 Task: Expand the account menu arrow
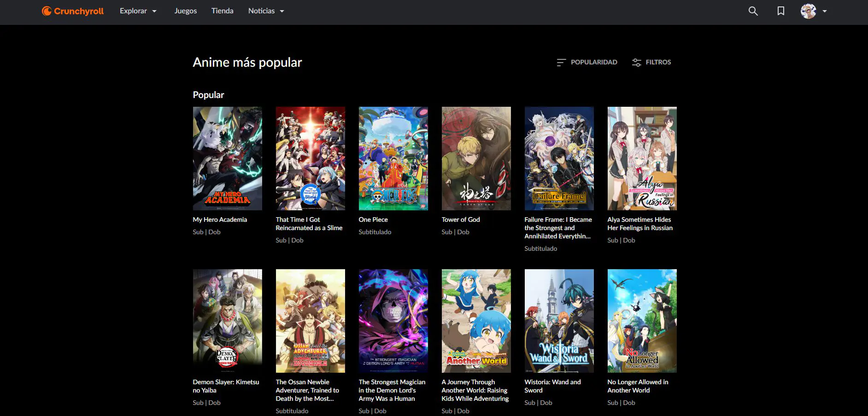(x=825, y=11)
